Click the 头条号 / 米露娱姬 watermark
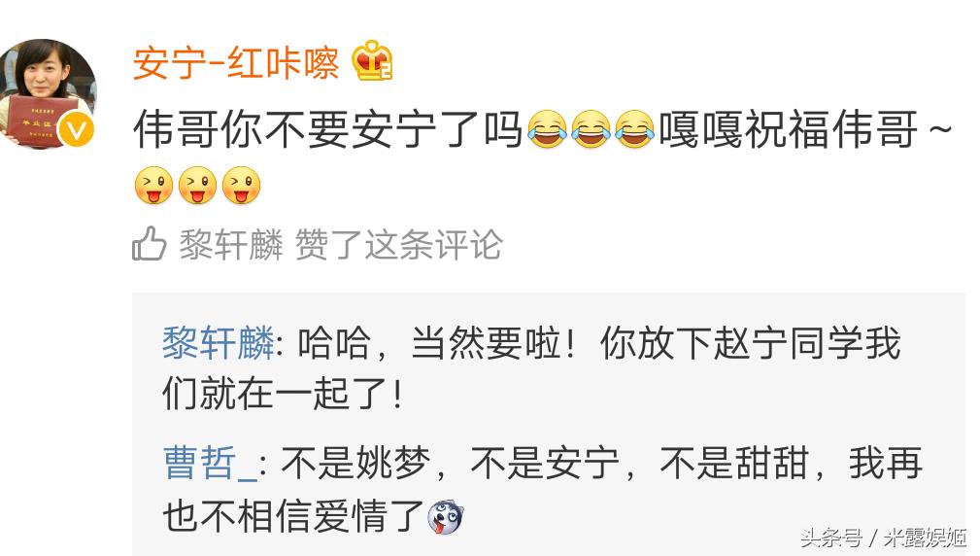 [884, 537]
